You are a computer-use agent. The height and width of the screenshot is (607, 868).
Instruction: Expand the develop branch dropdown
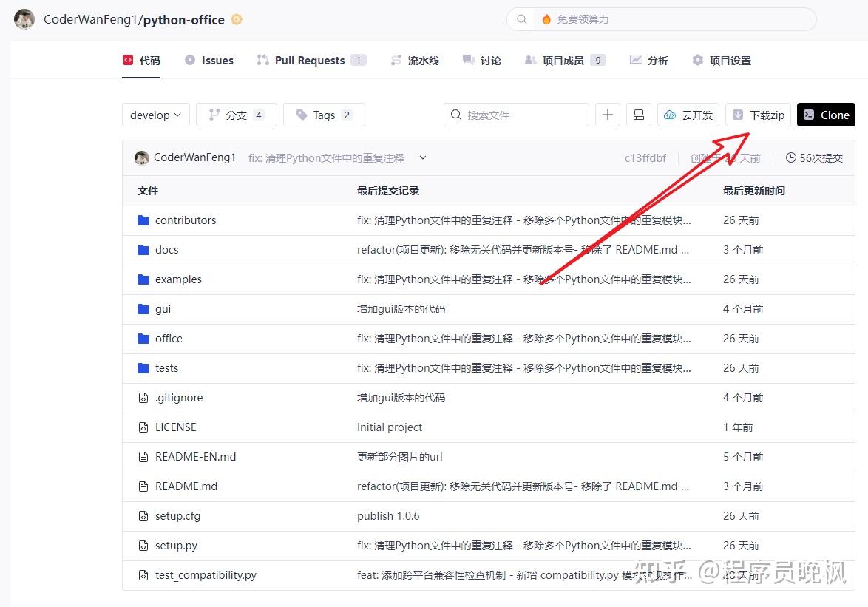pyautogui.click(x=155, y=115)
